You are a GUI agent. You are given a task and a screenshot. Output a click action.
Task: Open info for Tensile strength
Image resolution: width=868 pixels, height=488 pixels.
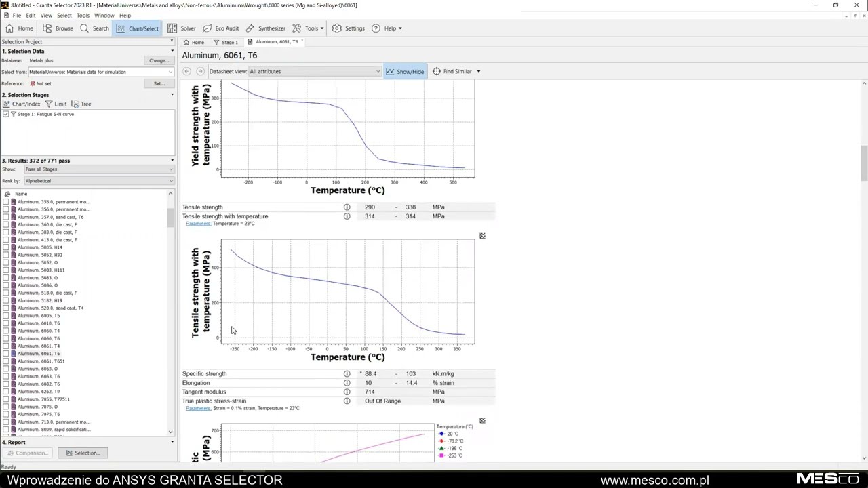coord(347,207)
